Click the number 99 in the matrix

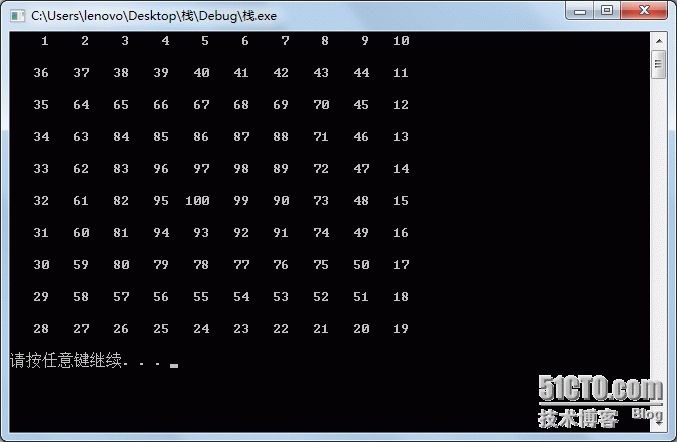click(x=241, y=201)
